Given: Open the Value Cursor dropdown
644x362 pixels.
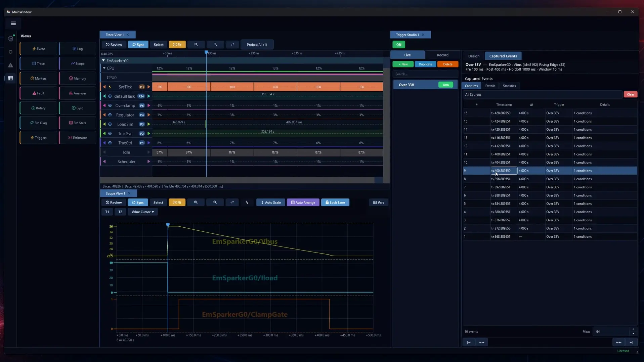Looking at the screenshot, I should click(x=143, y=212).
